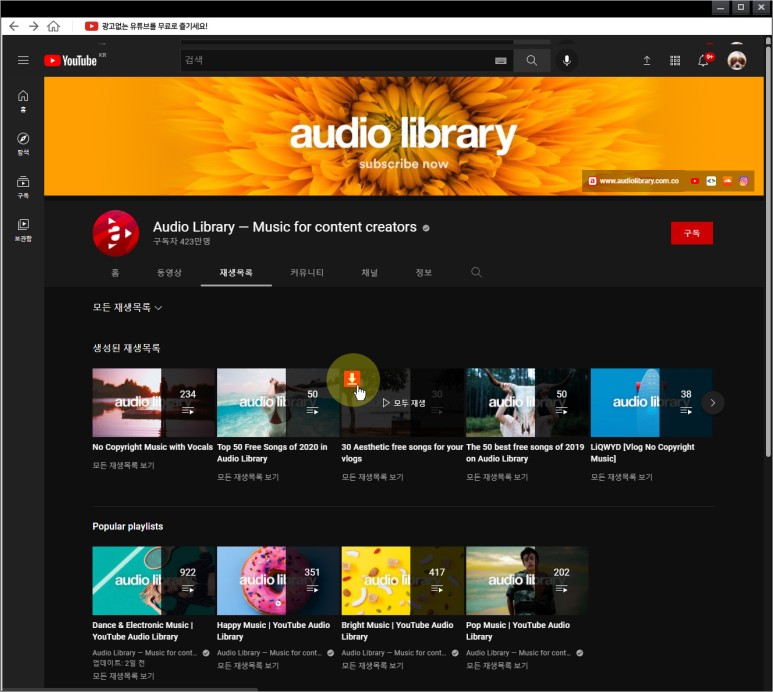Open Pop Music playlist title
The image size is (773, 692).
click(518, 630)
